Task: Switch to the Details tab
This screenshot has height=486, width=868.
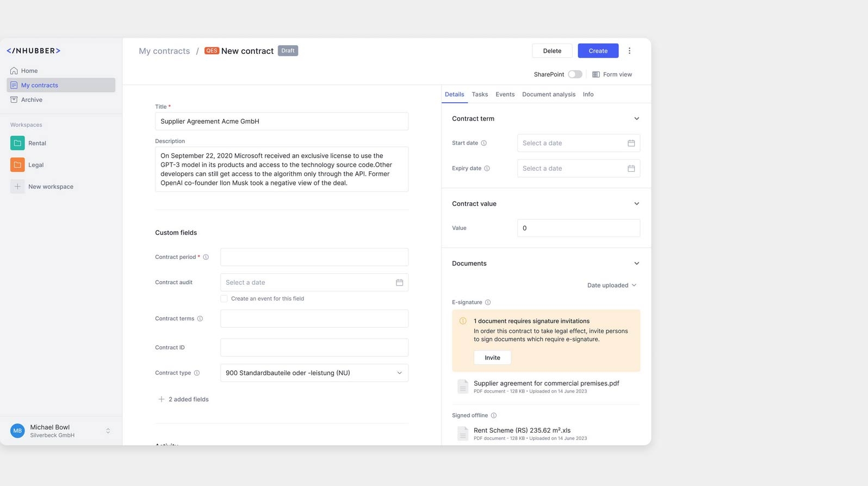Action: [455, 94]
